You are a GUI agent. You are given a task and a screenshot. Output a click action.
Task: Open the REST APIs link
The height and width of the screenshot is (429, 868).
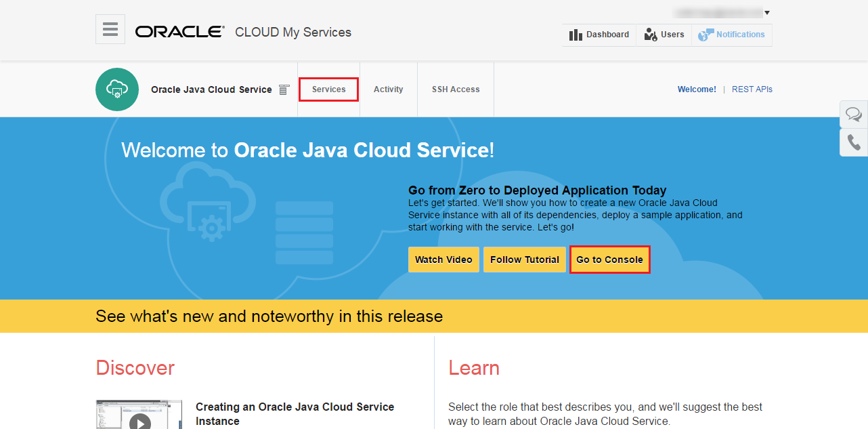[x=752, y=89]
